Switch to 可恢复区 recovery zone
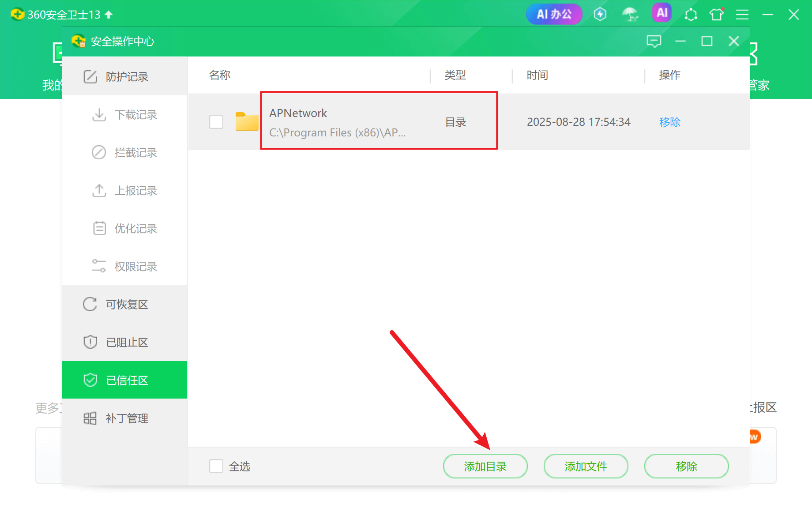This screenshot has height=512, width=812. coord(127,304)
